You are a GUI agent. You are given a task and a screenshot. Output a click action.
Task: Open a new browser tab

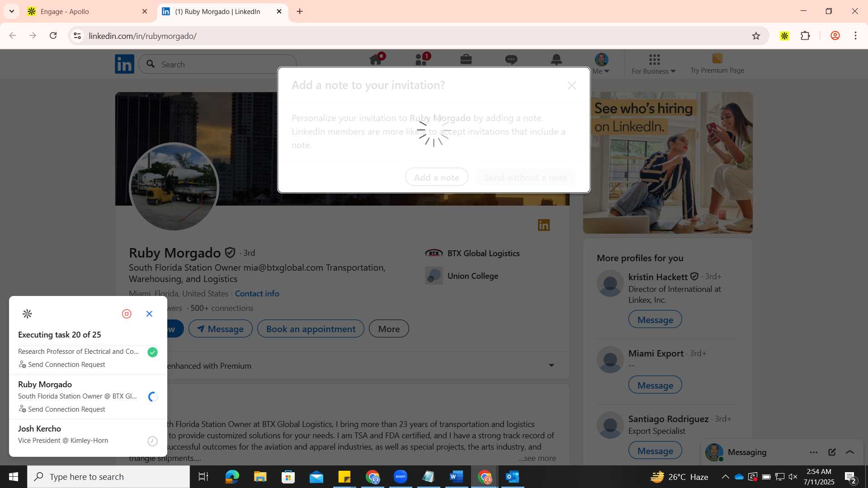pyautogui.click(x=300, y=11)
